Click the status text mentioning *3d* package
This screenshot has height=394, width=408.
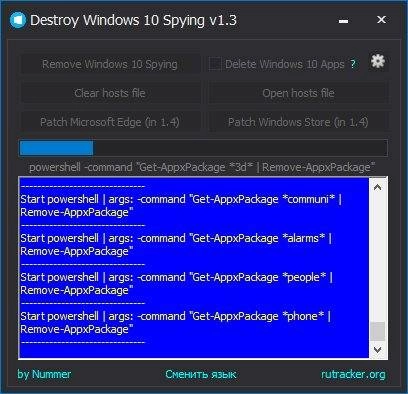(x=202, y=167)
